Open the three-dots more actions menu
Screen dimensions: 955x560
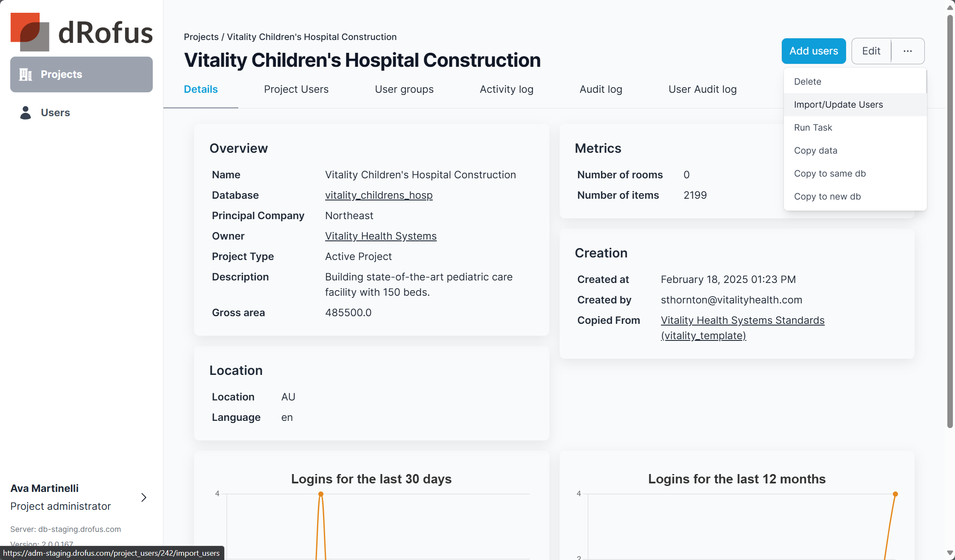[907, 51]
